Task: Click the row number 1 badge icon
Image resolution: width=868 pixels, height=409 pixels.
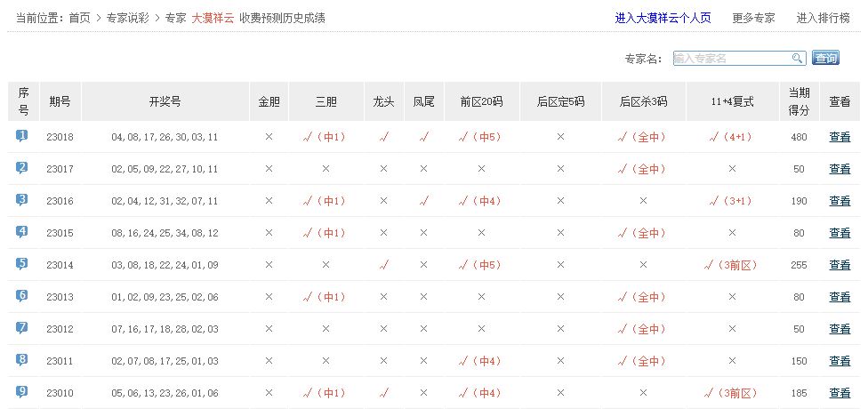Action: (22, 136)
